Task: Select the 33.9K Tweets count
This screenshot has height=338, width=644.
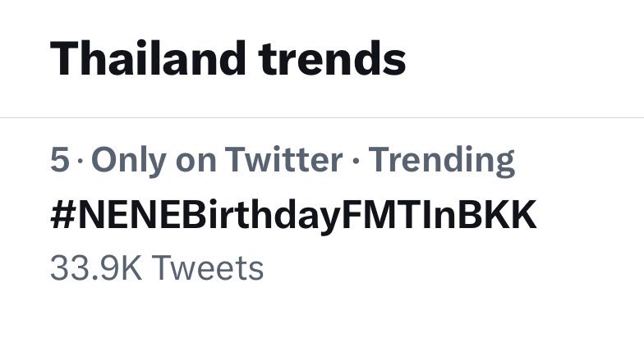Action: tap(157, 267)
